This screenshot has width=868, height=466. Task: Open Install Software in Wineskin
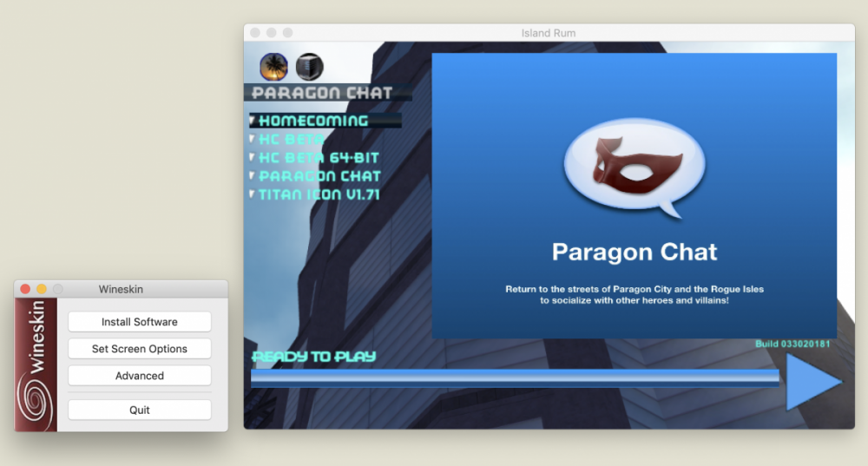[x=140, y=322]
